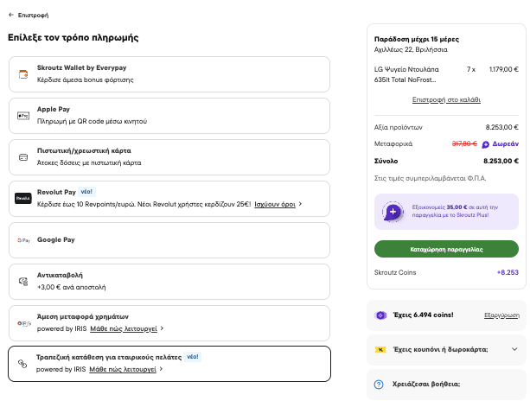Click the green Καταχώρηση παραγγελίας button

point(446,249)
